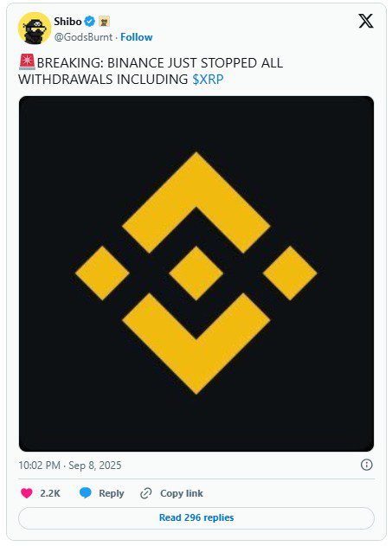Screen dimensions: 392x546
Task: Click the Shibo display name
Action: (67, 22)
